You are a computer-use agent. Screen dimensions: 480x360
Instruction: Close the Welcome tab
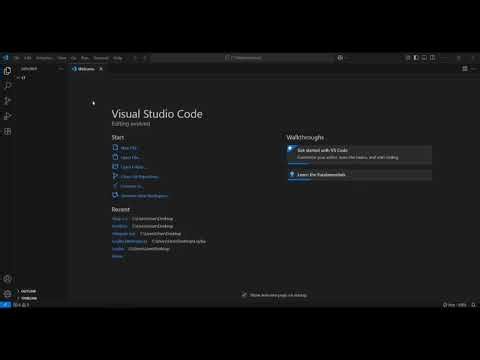(x=101, y=69)
